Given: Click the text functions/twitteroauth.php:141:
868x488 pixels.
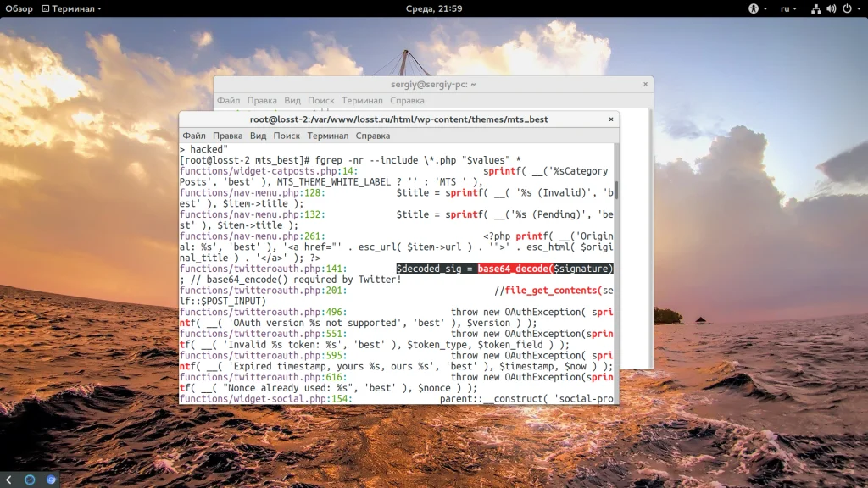Looking at the screenshot, I should point(263,269).
